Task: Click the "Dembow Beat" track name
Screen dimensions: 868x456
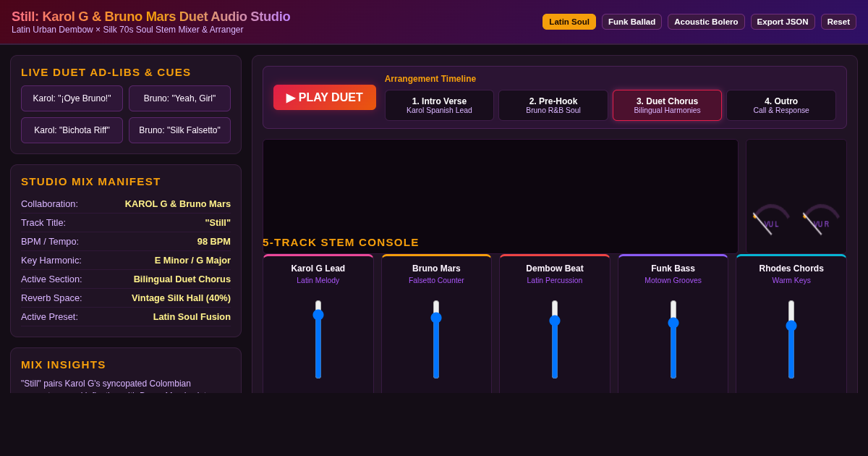Action: (555, 269)
